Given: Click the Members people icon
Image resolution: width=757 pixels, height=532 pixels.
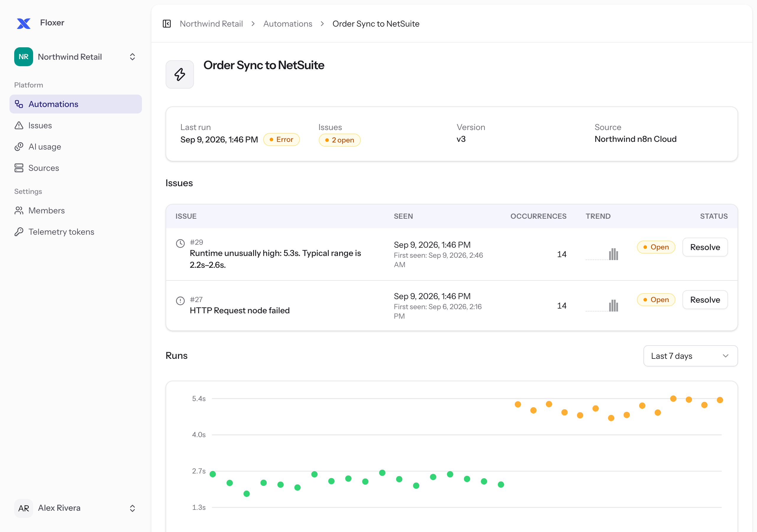Looking at the screenshot, I should pos(19,210).
